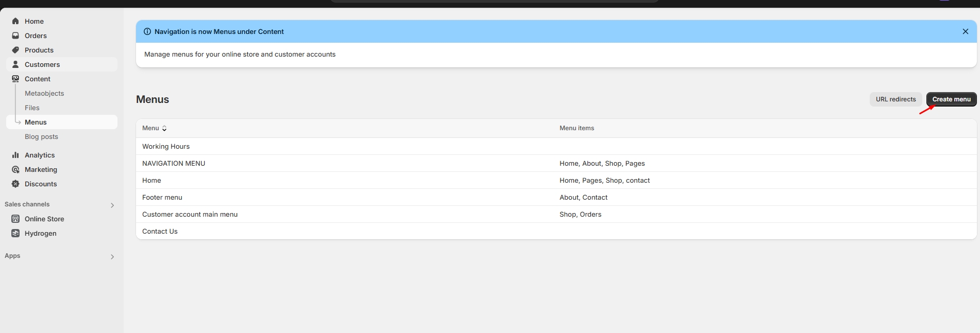
Task: Expand the Sales channels section
Action: pos(112,205)
